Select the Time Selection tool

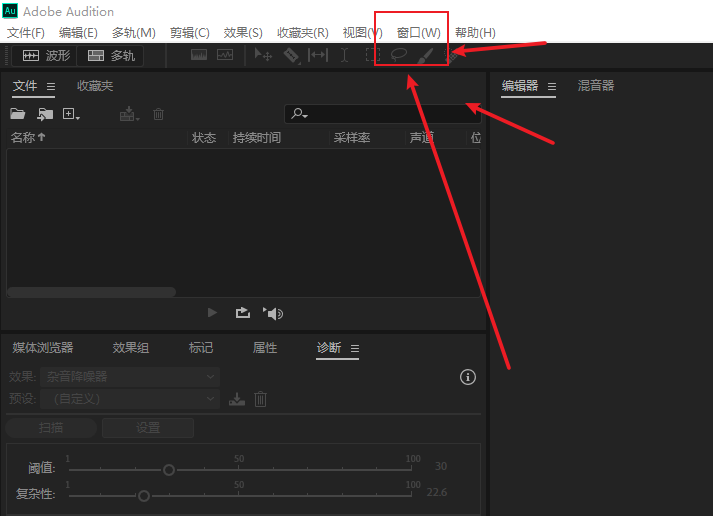point(345,55)
